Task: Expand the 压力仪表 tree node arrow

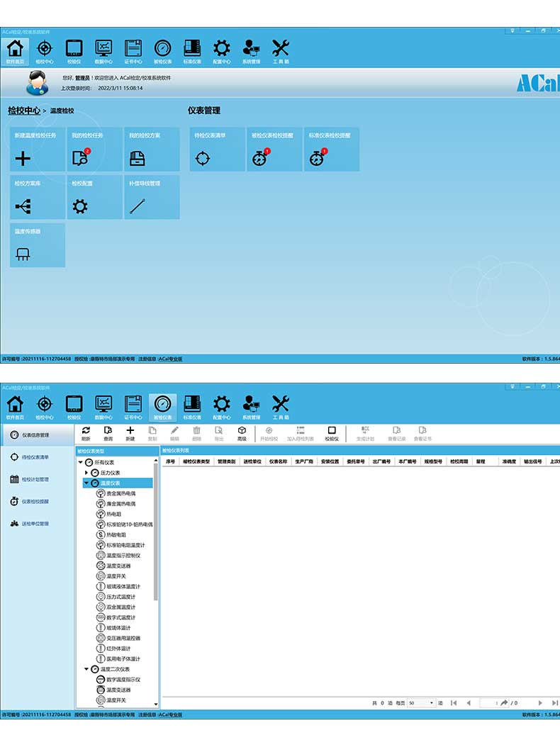Action: click(x=87, y=472)
